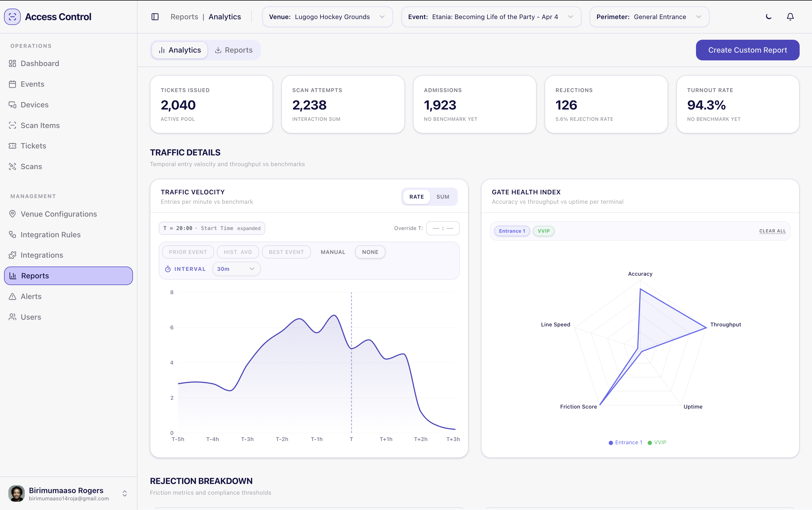Select the NONE benchmark option

point(370,252)
